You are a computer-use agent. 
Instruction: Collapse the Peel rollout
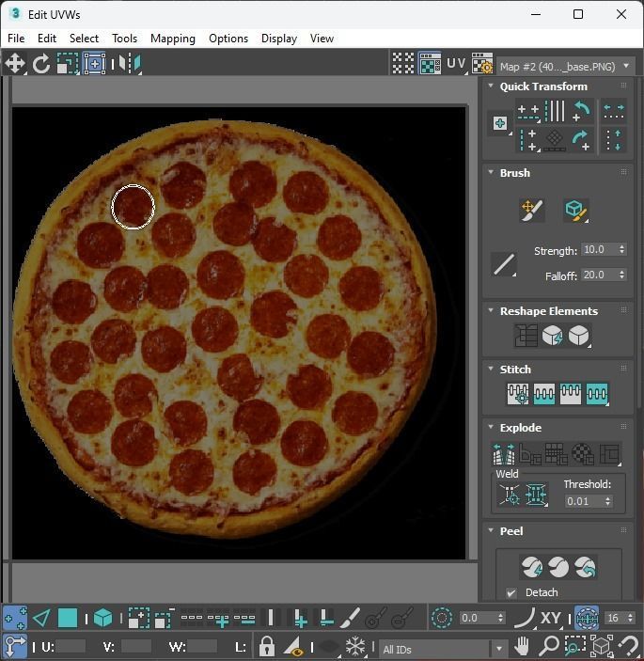click(491, 530)
